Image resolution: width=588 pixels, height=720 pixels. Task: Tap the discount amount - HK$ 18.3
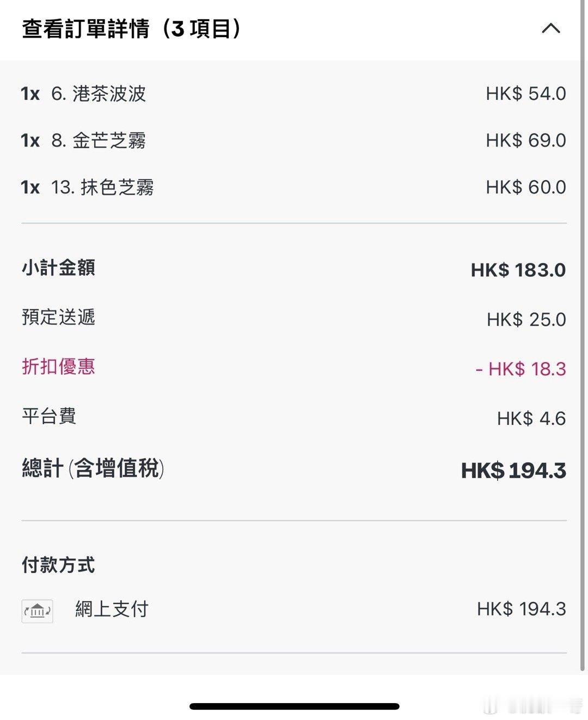tap(520, 369)
